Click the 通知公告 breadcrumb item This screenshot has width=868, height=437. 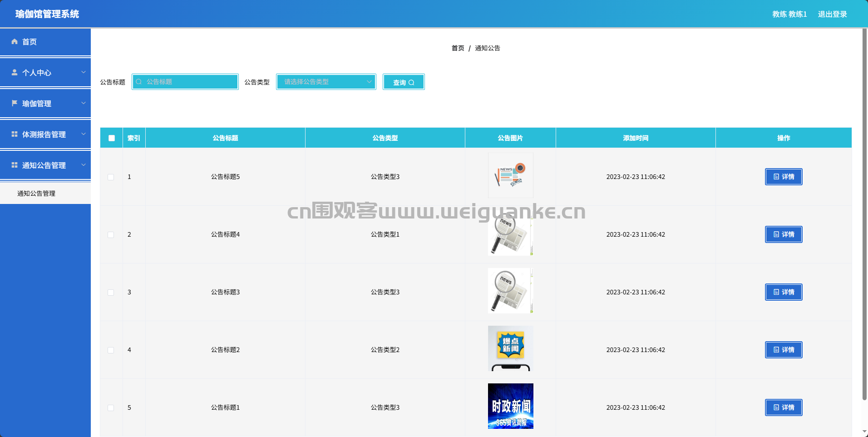[x=488, y=48]
